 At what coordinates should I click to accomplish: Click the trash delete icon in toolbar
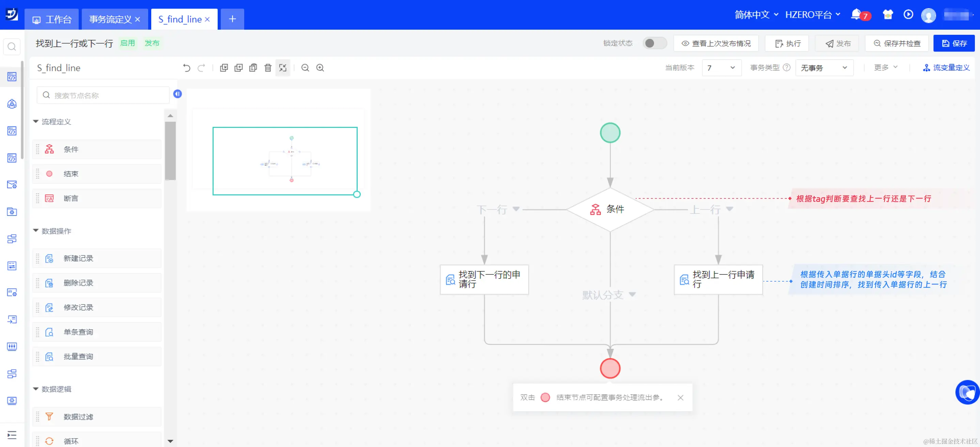(268, 68)
